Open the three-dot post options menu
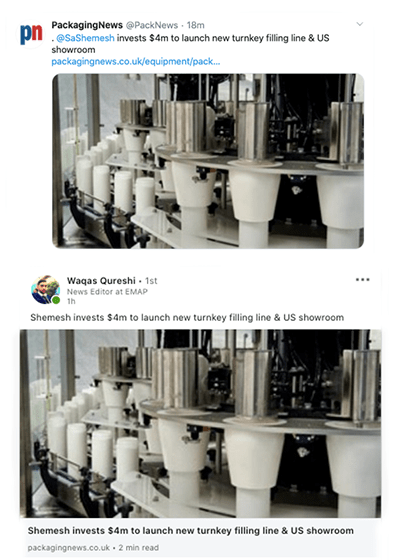Image resolution: width=400 pixels, height=560 pixels. [x=362, y=279]
